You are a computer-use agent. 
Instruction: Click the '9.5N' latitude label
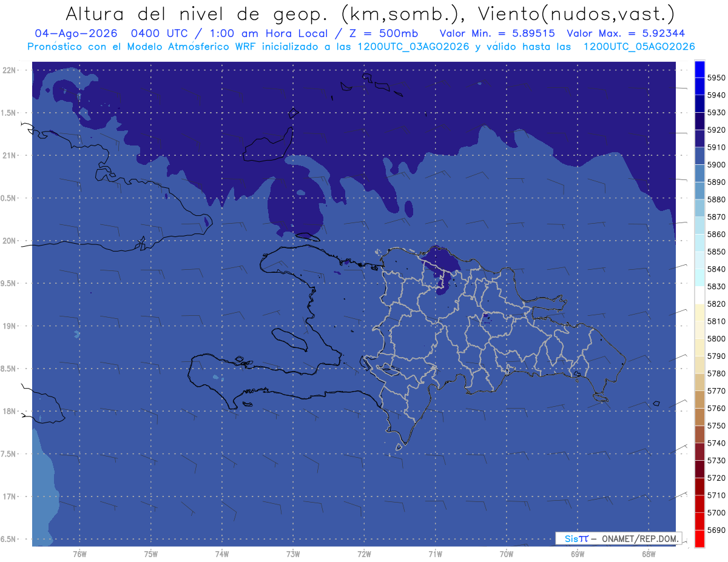point(9,284)
